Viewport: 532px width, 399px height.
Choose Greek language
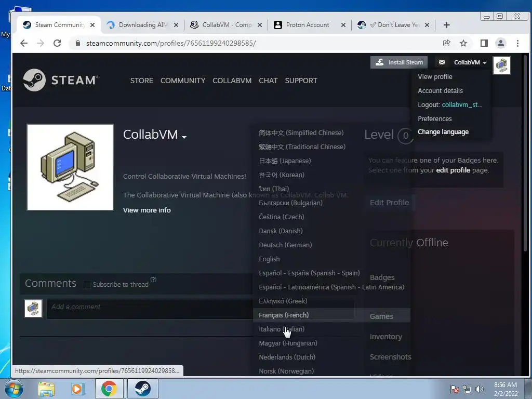[283, 301]
